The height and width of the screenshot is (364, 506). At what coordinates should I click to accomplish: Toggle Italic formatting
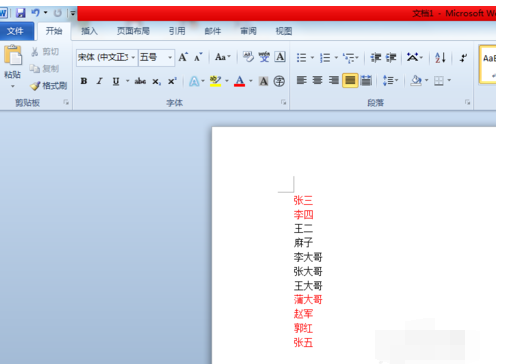[x=99, y=81]
